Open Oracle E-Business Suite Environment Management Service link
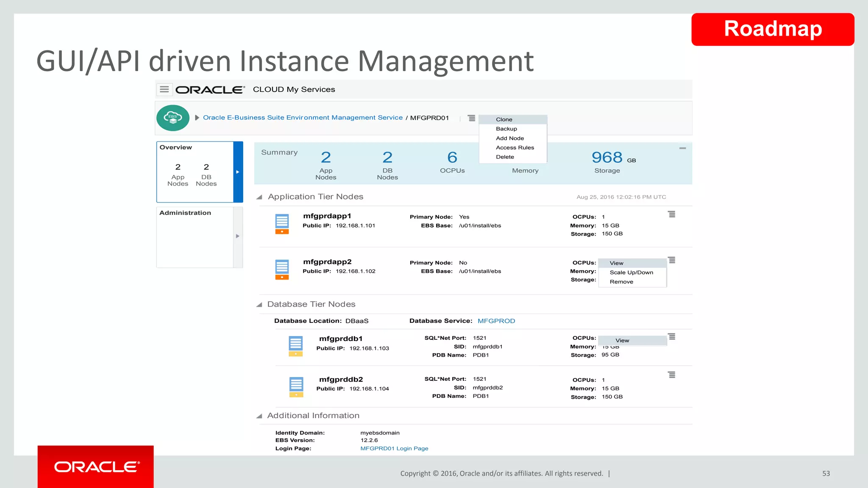Image resolution: width=868 pixels, height=488 pixels. coord(303,118)
